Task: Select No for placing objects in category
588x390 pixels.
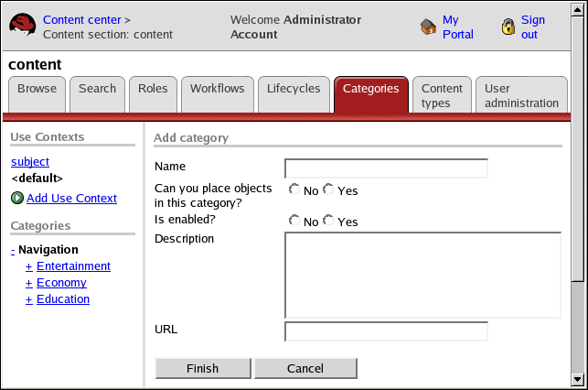Action: point(294,190)
